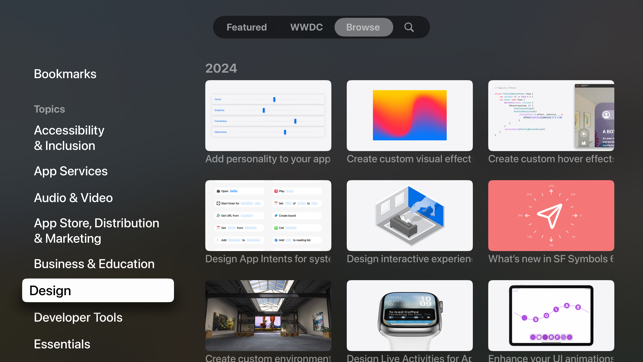The width and height of the screenshot is (643, 362).
Task: Click the 2024 section heading
Action: (221, 68)
